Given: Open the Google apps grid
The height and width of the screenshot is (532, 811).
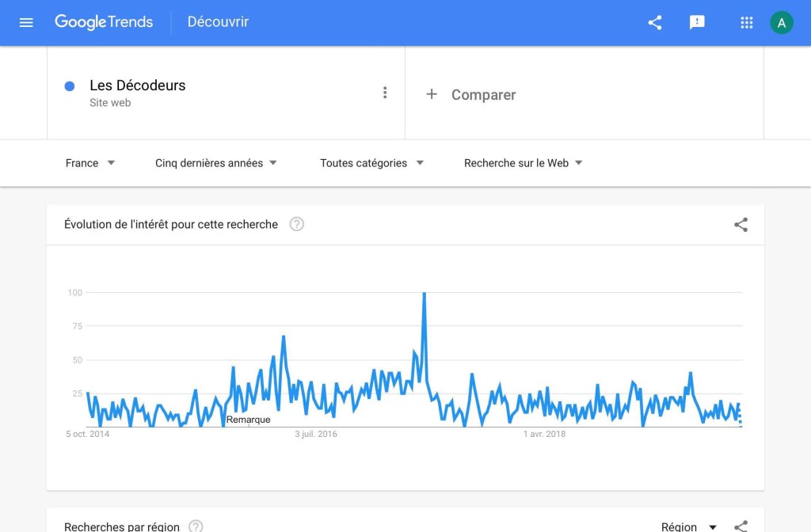Looking at the screenshot, I should (x=746, y=22).
